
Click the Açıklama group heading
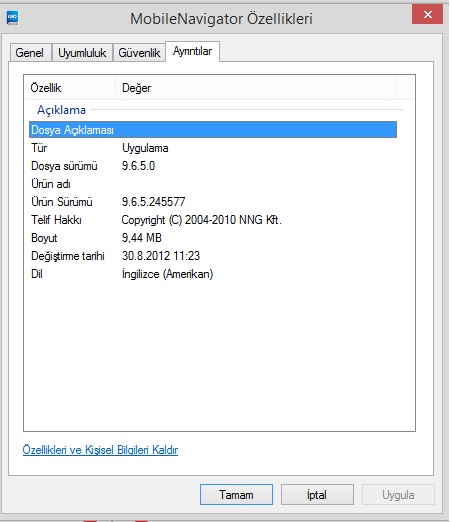tap(61, 110)
